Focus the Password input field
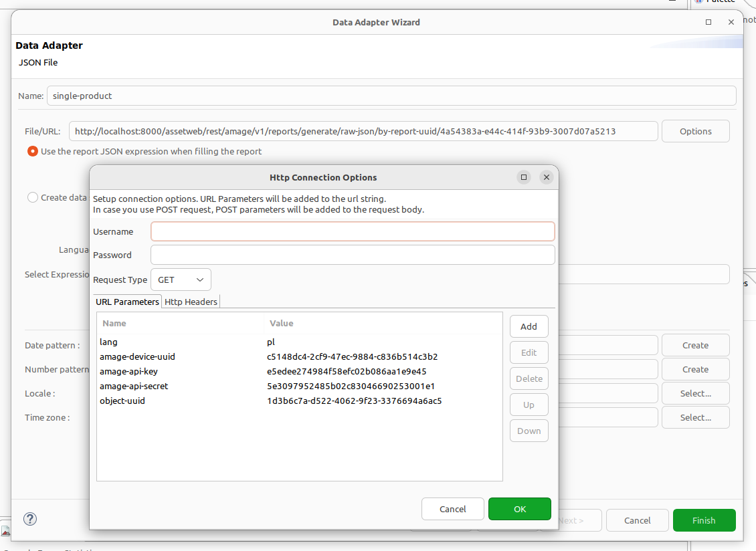Image resolution: width=756 pixels, height=551 pixels. (x=353, y=255)
